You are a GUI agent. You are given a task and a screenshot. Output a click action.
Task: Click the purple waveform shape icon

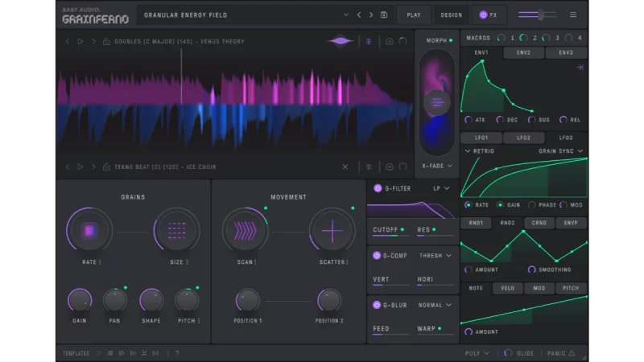[x=340, y=41]
